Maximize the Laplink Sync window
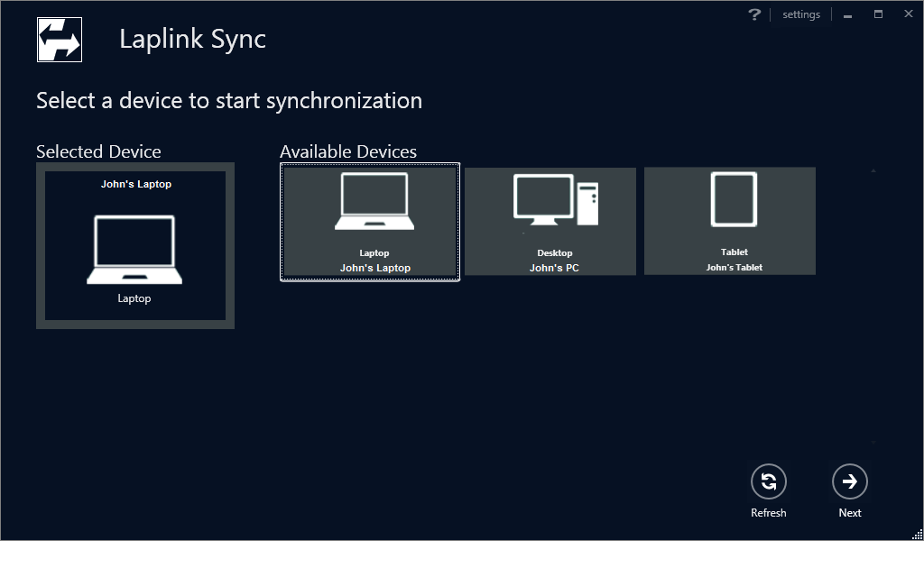The height and width of the screenshot is (568, 924). pyautogui.click(x=878, y=14)
